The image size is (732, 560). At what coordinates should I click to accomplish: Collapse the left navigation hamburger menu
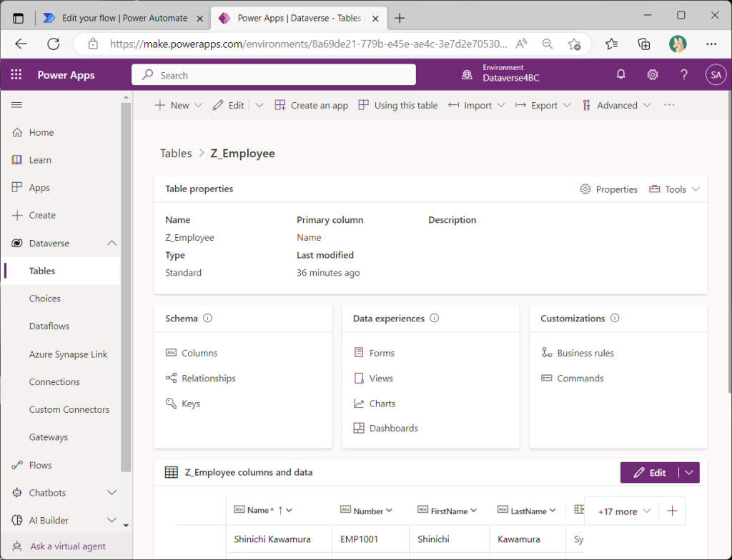tap(16, 105)
